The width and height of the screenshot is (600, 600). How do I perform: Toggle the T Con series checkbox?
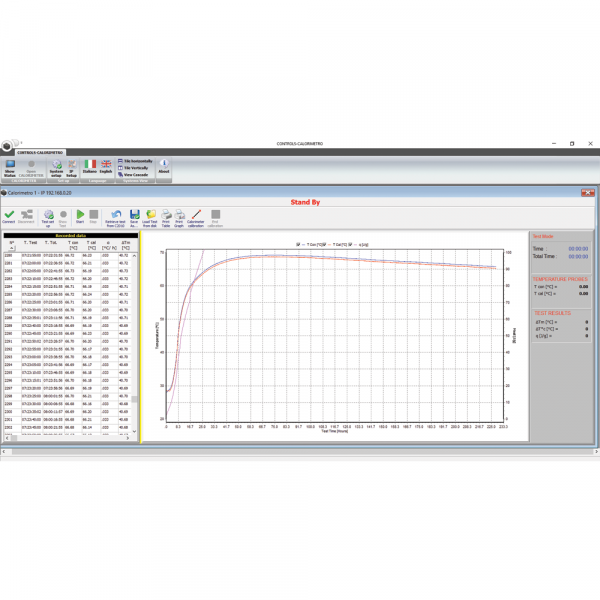click(299, 243)
